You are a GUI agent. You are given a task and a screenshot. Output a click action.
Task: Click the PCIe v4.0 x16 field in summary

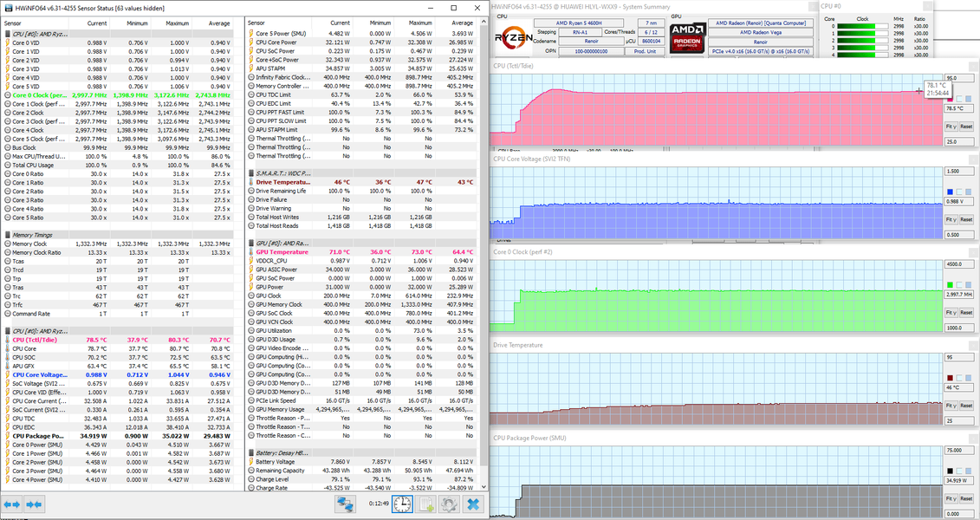(x=761, y=51)
